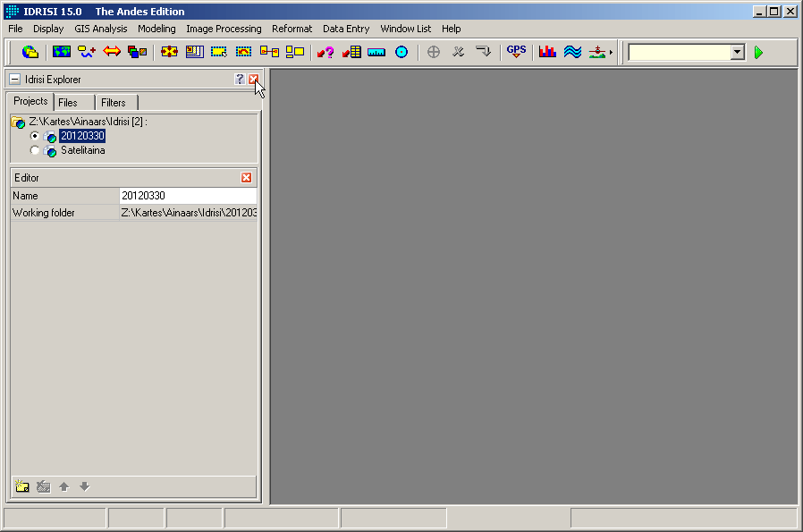Viewport: 803px width, 532px height.
Task: Switch to the Files tab
Action: coord(74,103)
